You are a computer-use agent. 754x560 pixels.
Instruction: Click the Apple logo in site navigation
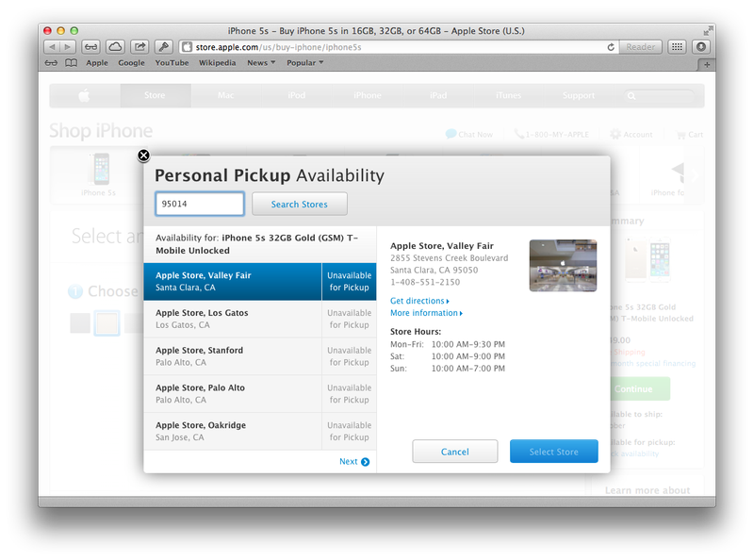[x=84, y=96]
